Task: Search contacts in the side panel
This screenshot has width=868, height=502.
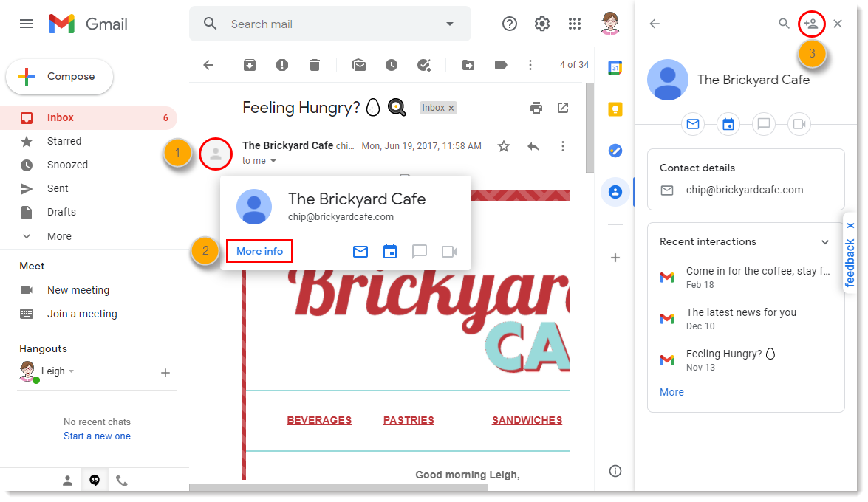Action: pos(784,23)
